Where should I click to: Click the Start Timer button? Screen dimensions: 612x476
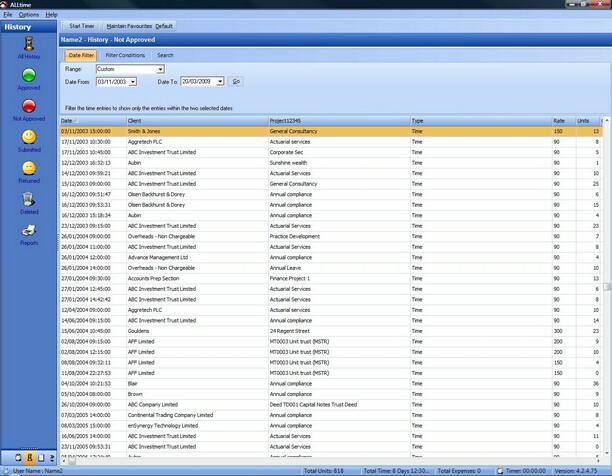click(82, 26)
